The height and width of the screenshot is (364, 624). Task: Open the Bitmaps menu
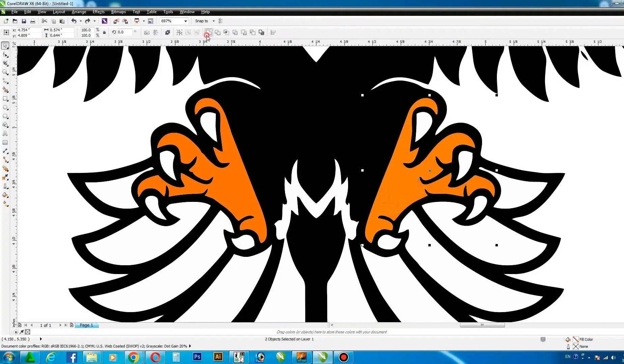(x=118, y=12)
